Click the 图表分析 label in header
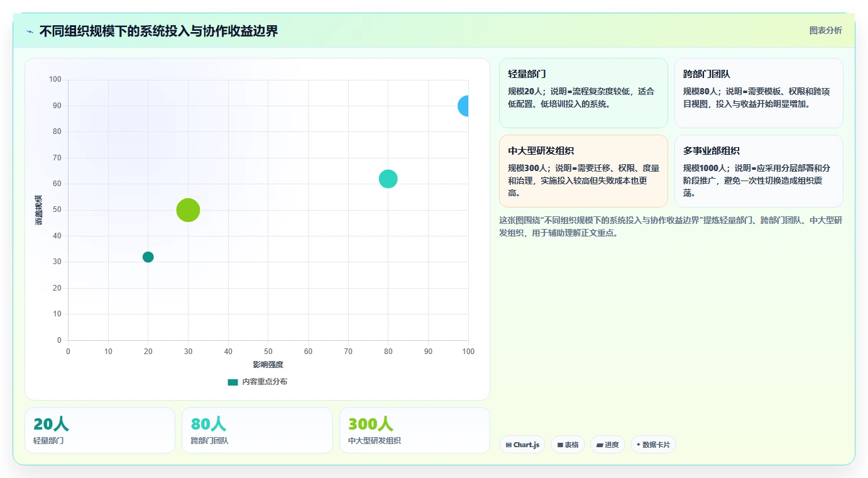This screenshot has width=868, height=478. click(x=825, y=30)
